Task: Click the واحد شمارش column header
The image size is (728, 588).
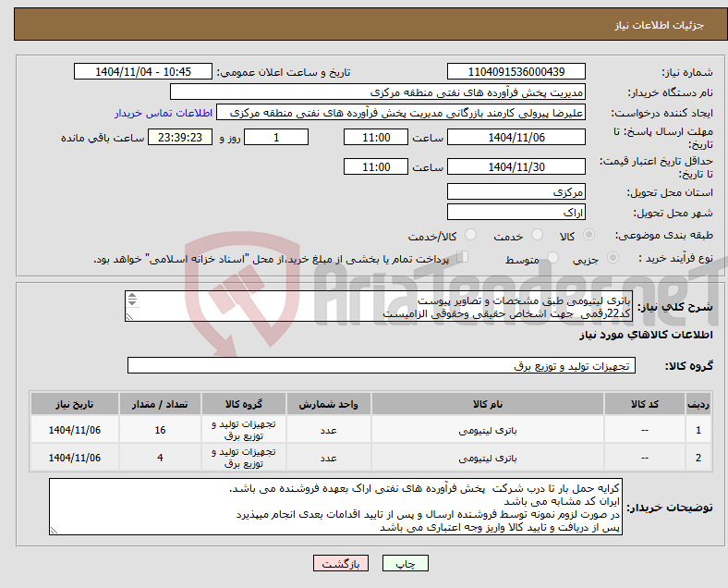Action: pyautogui.click(x=328, y=404)
